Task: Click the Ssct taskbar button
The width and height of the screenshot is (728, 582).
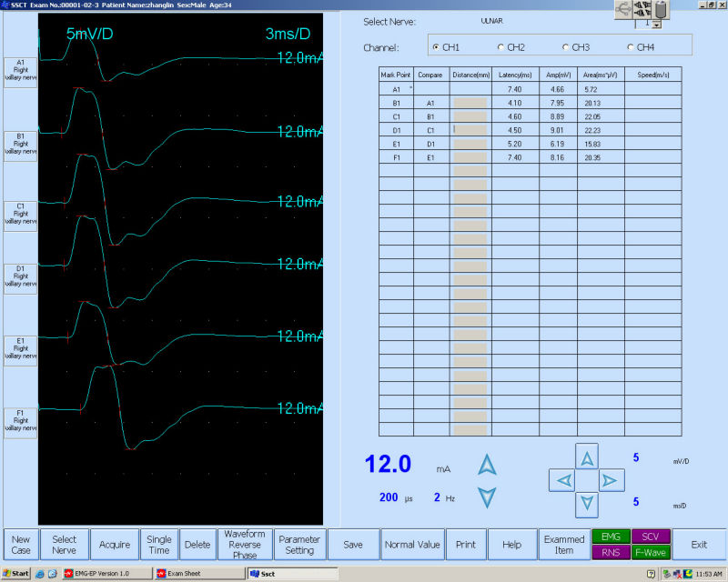Action: (292, 574)
